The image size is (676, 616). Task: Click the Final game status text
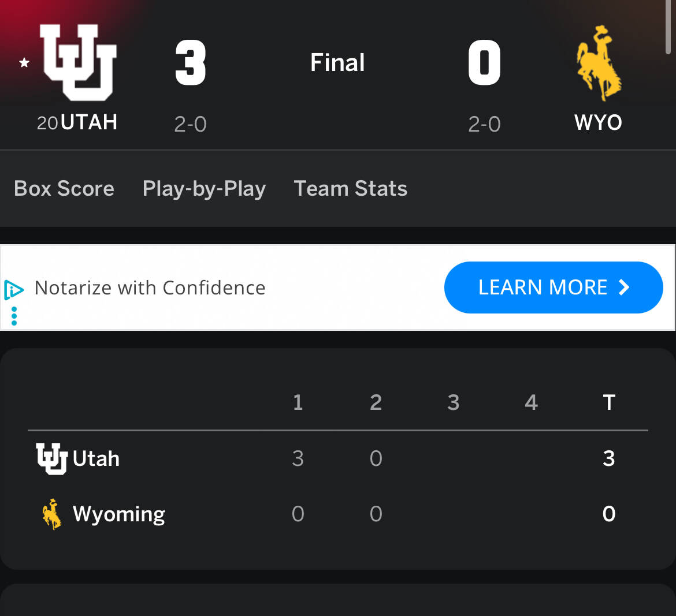tap(337, 62)
